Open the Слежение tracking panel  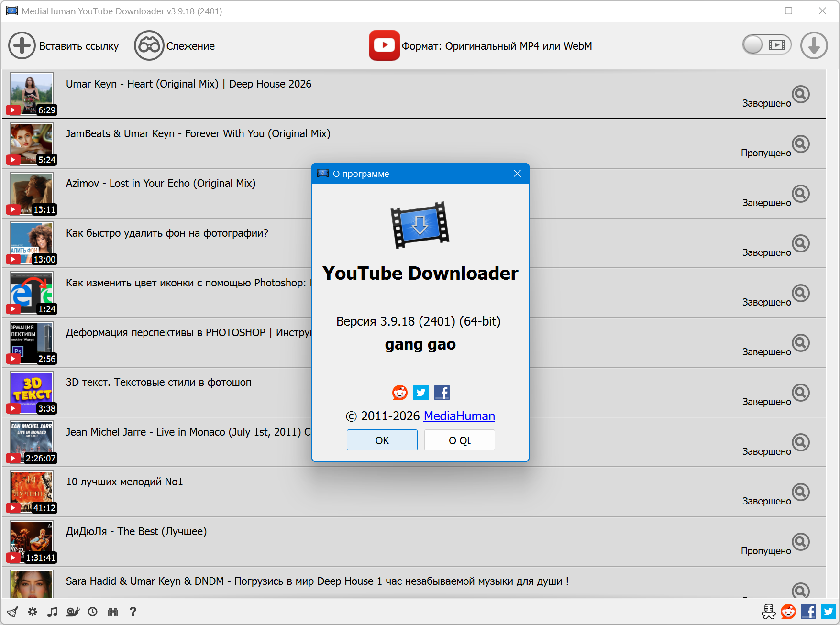(x=174, y=46)
